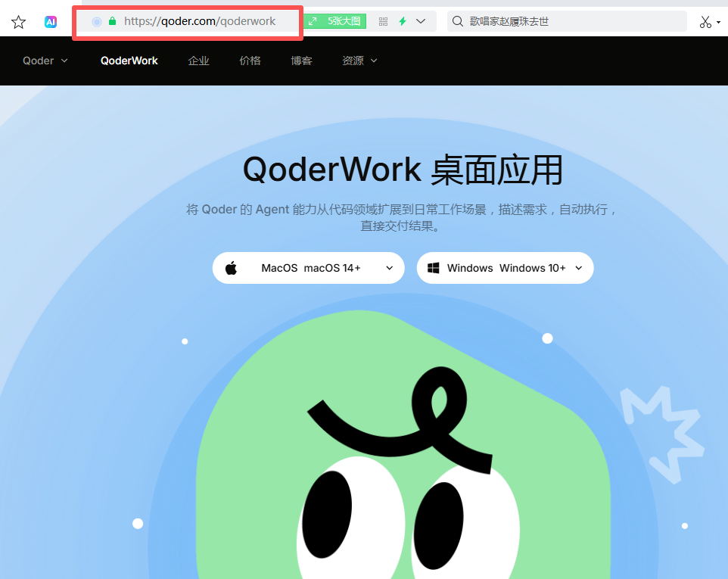The width and height of the screenshot is (728, 579).
Task: Click the QoderWork 桌面应用 heading
Action: pos(403,170)
